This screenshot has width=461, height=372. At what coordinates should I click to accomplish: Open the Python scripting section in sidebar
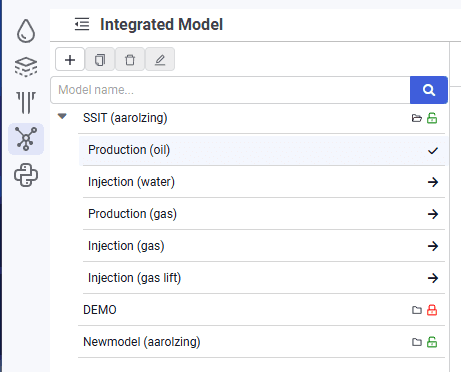click(x=26, y=175)
